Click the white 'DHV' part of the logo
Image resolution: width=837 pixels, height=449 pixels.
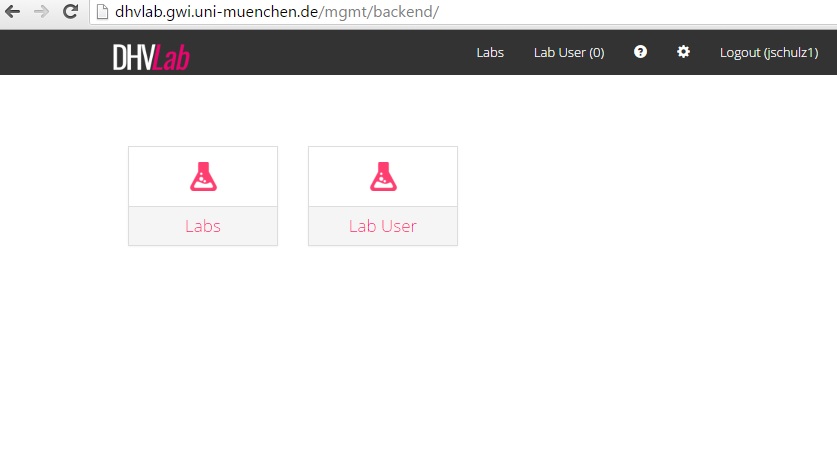point(133,58)
